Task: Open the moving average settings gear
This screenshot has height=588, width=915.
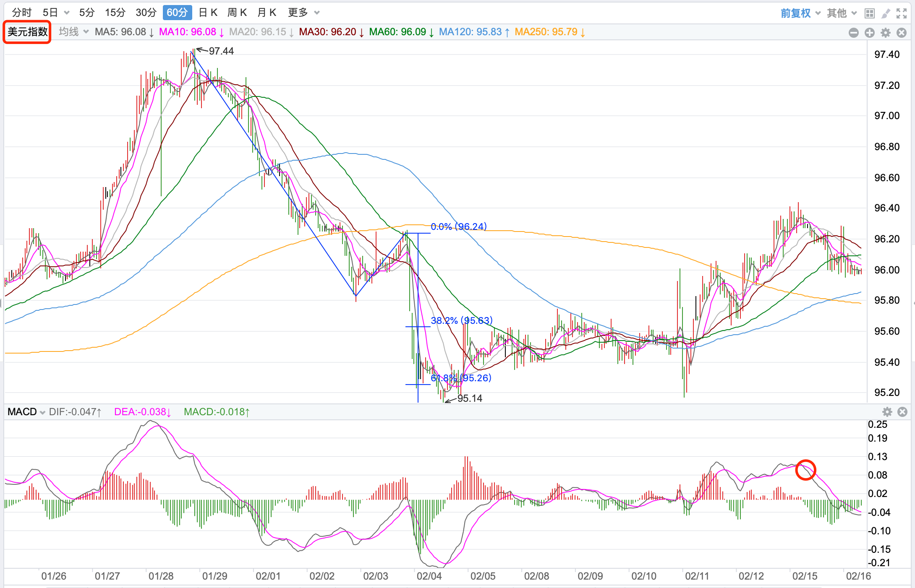Action: (x=885, y=33)
